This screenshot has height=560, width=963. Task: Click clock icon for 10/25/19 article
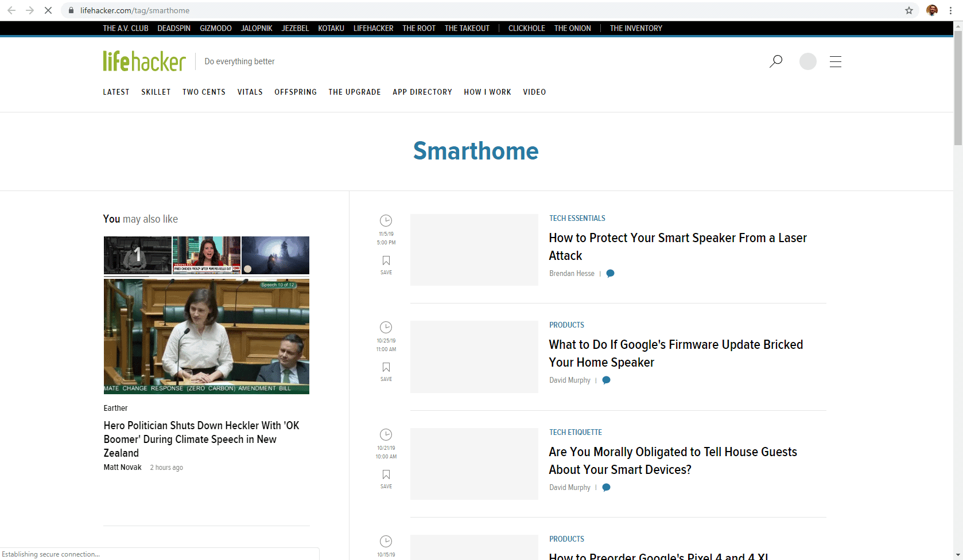pos(386,327)
